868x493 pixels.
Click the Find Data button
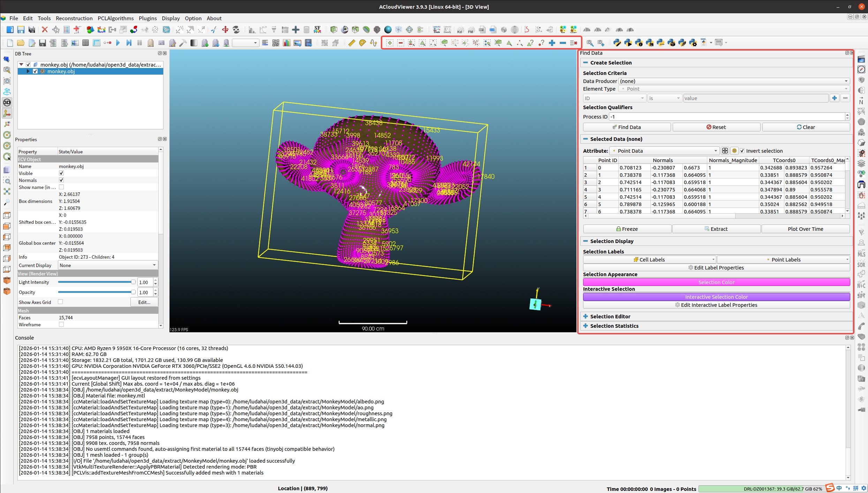[626, 127]
